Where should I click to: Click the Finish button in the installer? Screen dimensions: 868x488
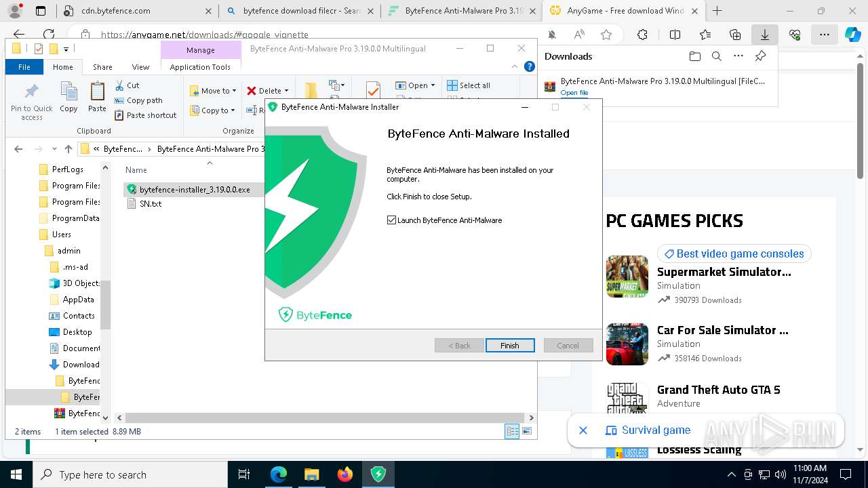pos(510,346)
